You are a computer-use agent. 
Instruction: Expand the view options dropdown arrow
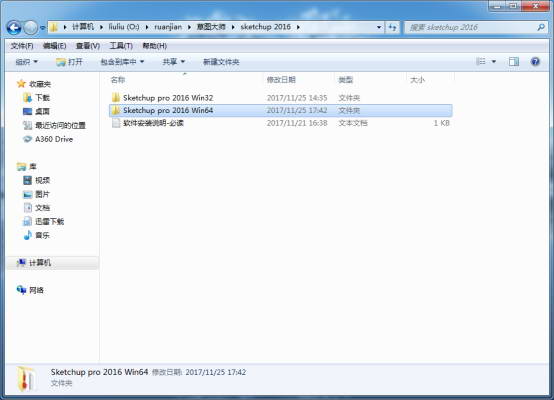coord(494,62)
